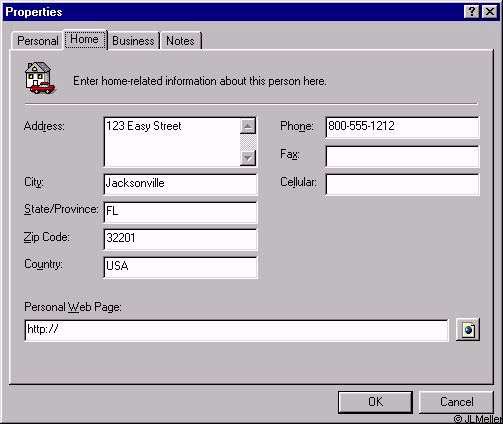Click the help question mark button
The image size is (503, 424).
coord(472,12)
